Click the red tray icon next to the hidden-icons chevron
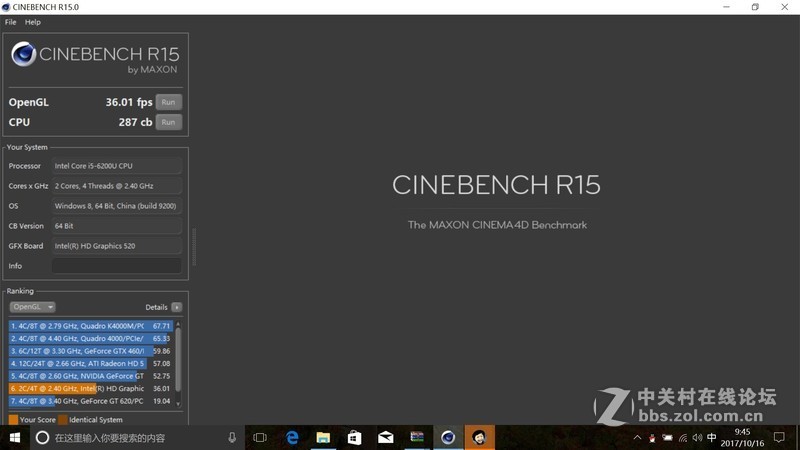The image size is (800, 450). click(652, 438)
